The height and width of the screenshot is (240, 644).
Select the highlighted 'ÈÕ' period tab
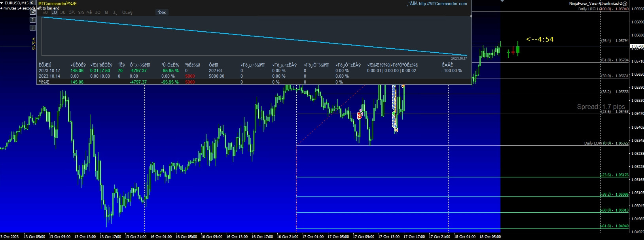pos(54,12)
